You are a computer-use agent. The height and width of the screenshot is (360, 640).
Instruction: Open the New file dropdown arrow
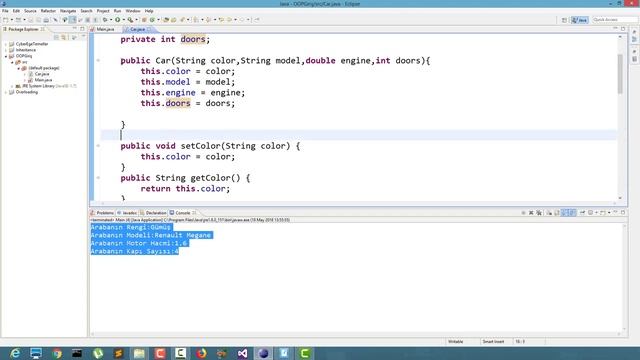click(x=11, y=20)
